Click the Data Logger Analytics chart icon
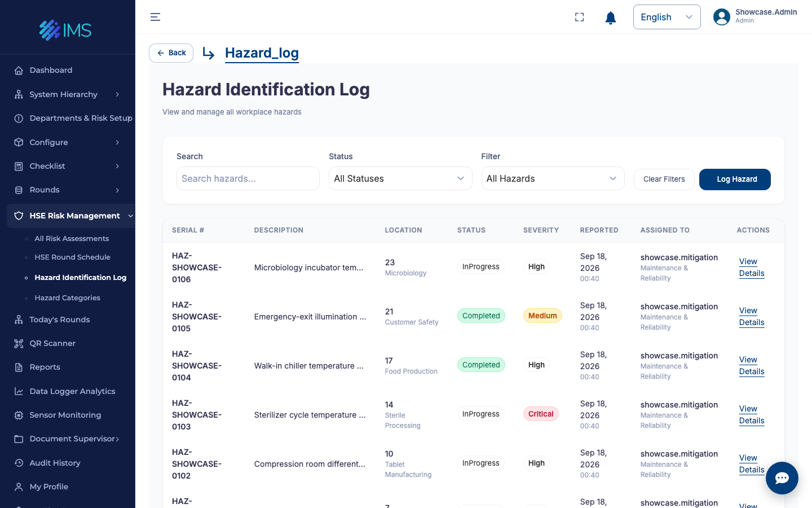 [x=19, y=391]
